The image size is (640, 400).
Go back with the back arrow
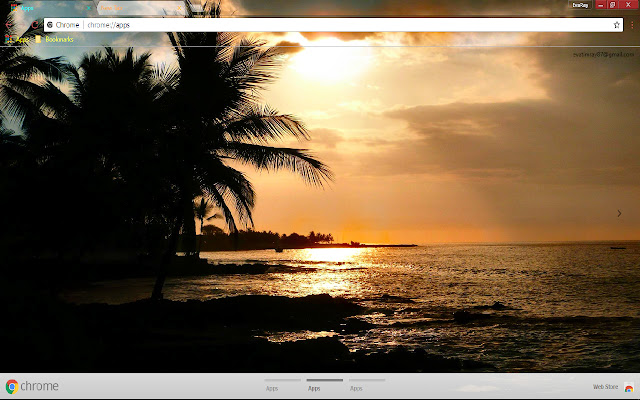(x=9, y=25)
